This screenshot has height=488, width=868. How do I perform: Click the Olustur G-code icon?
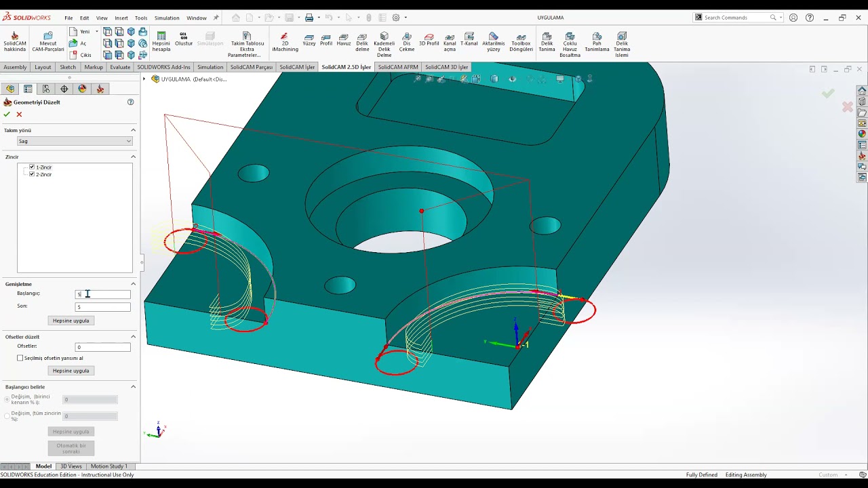[184, 39]
